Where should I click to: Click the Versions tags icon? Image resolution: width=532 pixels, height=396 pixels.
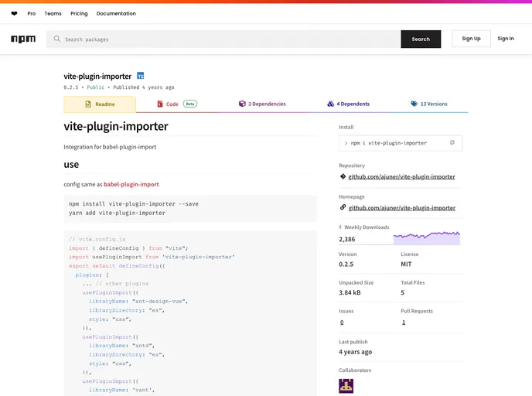click(414, 104)
